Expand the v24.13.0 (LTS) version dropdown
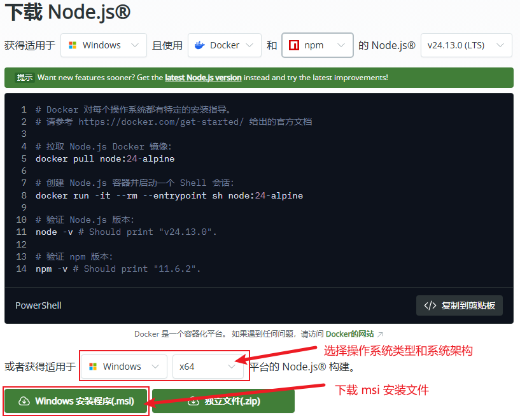520x420 pixels. click(466, 45)
